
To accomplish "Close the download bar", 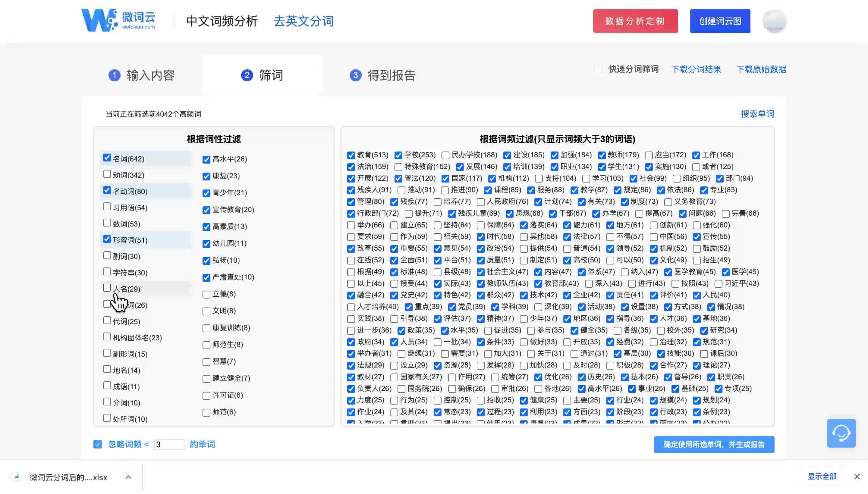I will click(857, 476).
